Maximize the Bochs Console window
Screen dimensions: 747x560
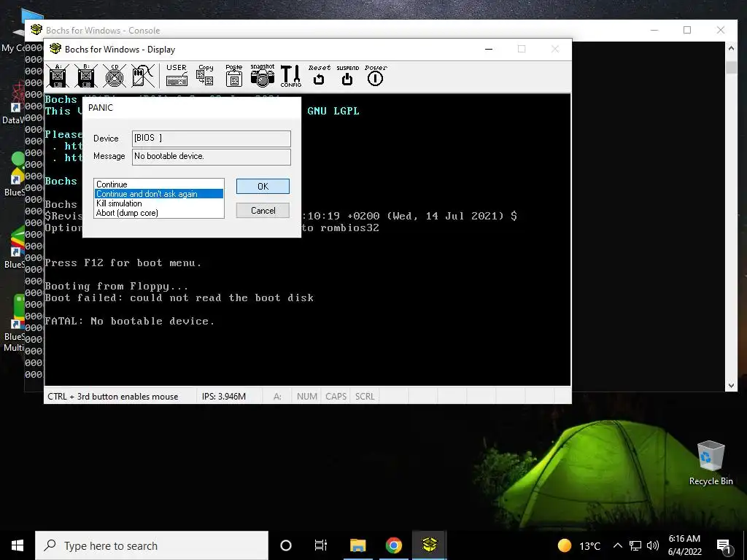point(687,30)
